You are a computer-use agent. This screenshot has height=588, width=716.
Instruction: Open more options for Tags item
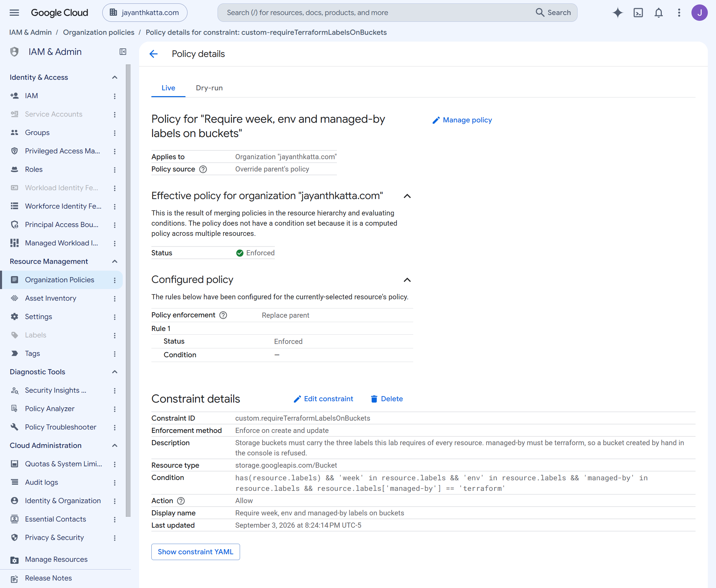(x=115, y=354)
